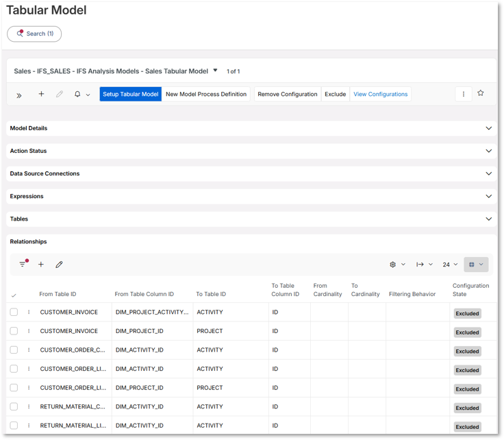Open row menu for CUSTOMER_INVOICE PROJECT row

(x=29, y=331)
